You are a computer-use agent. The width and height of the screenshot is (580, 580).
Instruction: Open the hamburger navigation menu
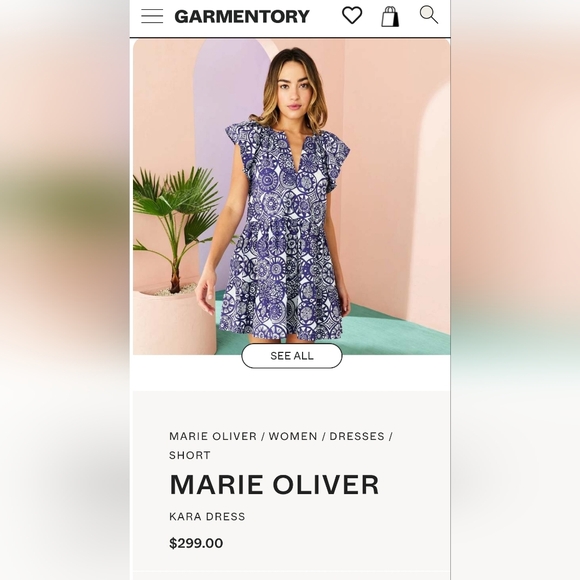152,16
